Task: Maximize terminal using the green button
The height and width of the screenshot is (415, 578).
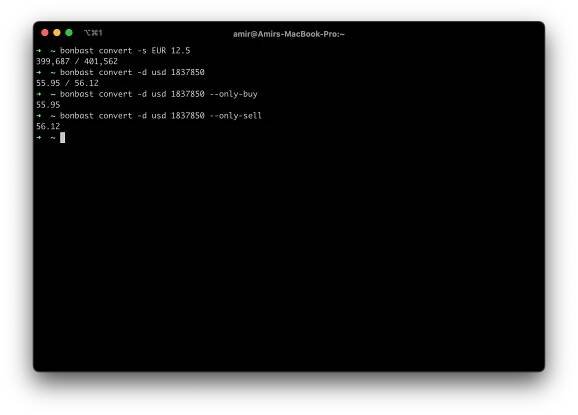Action: point(69,33)
